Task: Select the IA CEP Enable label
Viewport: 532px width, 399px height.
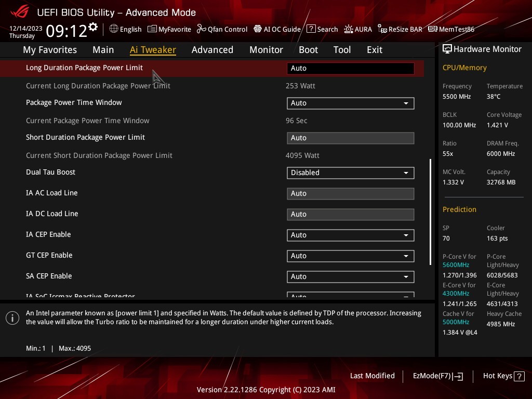Action: pos(48,234)
